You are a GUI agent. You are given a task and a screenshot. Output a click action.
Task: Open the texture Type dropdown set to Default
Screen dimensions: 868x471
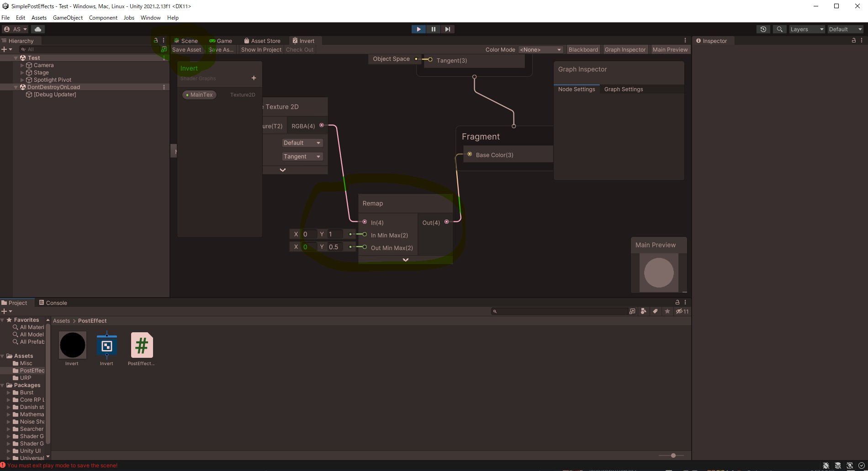pyautogui.click(x=302, y=143)
